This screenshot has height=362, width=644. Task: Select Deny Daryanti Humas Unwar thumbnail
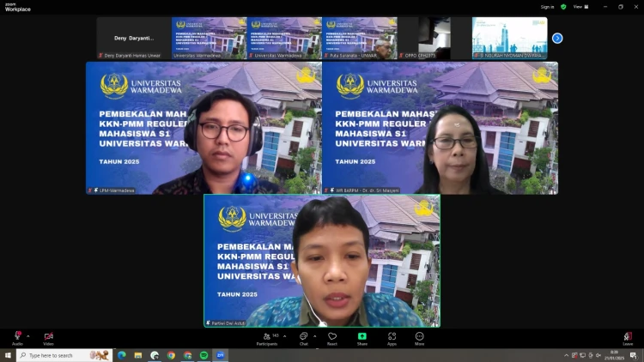(134, 38)
